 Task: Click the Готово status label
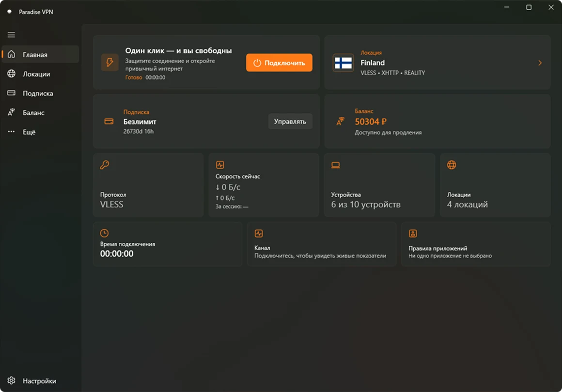click(x=134, y=78)
